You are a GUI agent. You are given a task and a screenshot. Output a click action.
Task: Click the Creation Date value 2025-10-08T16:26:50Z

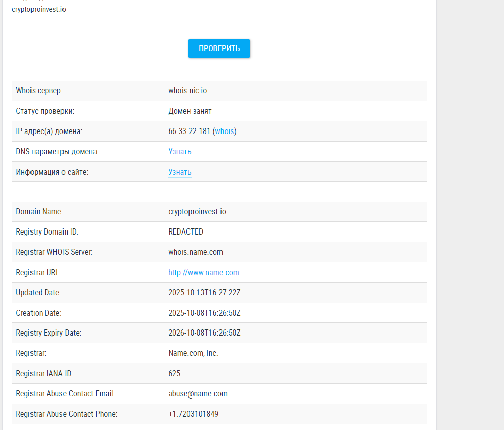(x=204, y=313)
